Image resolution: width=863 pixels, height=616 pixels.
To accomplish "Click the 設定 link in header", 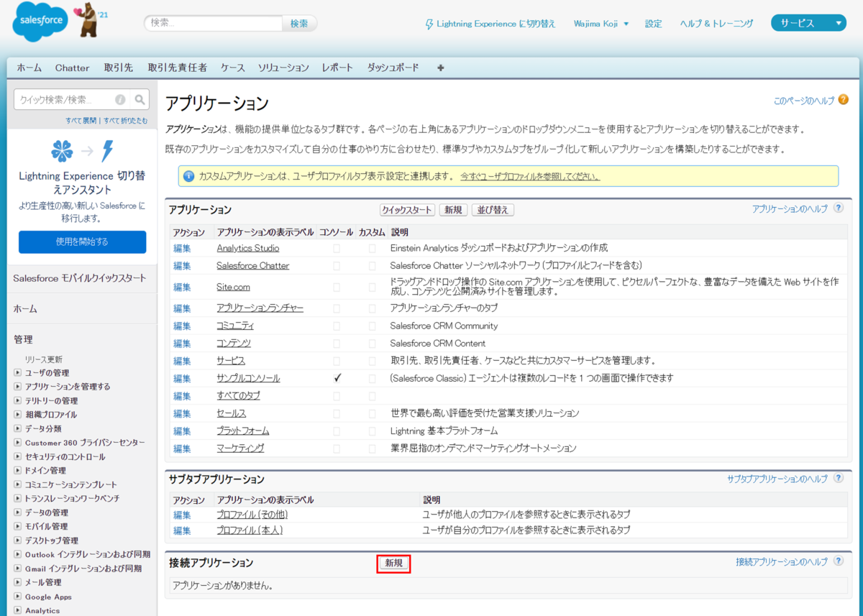I will click(654, 24).
